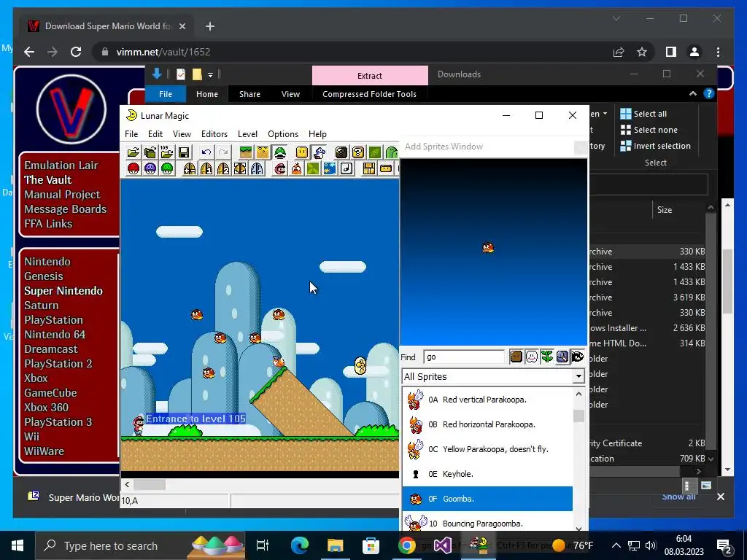Click the open ROM folder icon
Screen dimensions: 747x560
[x=133, y=152]
